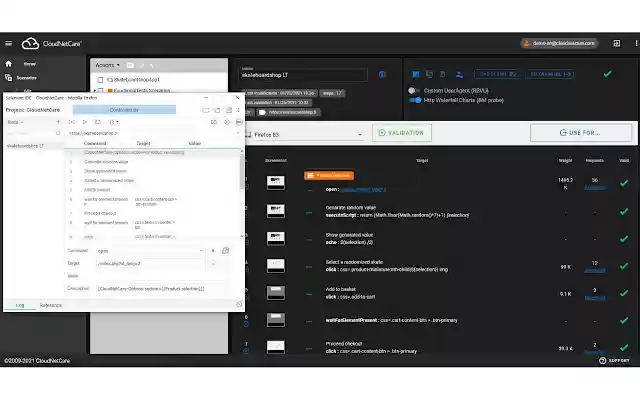Open requests link for Add to basket

pos(595,298)
